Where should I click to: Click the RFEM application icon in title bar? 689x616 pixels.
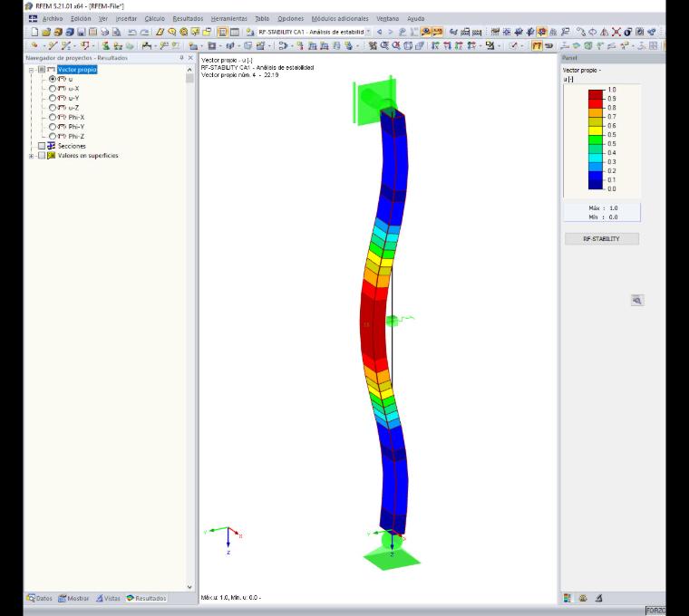pos(29,6)
